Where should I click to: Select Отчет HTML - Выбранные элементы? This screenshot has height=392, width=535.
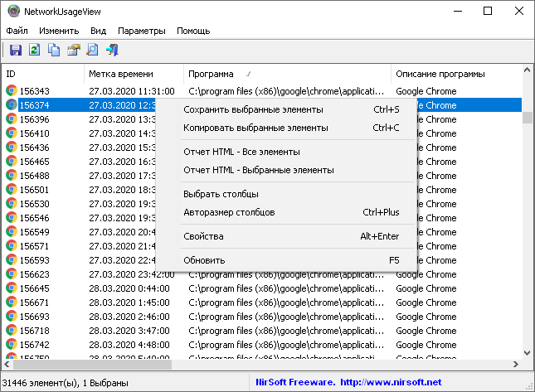tap(286, 170)
